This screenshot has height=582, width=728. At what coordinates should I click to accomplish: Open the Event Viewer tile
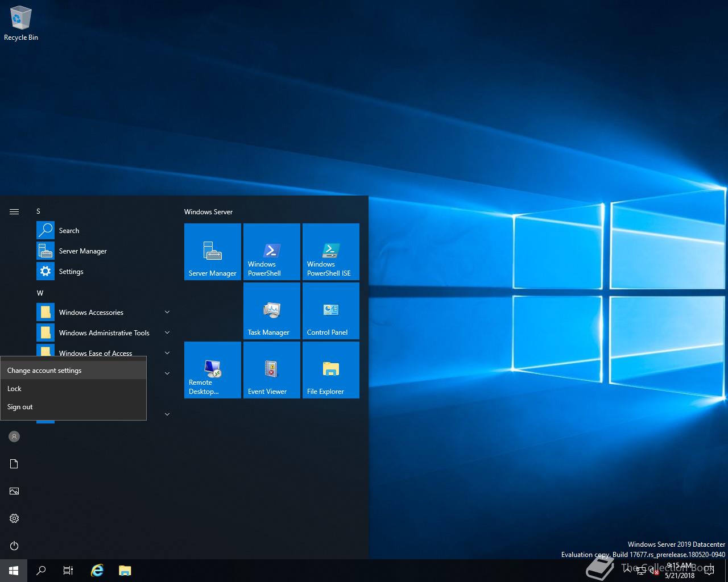click(272, 370)
